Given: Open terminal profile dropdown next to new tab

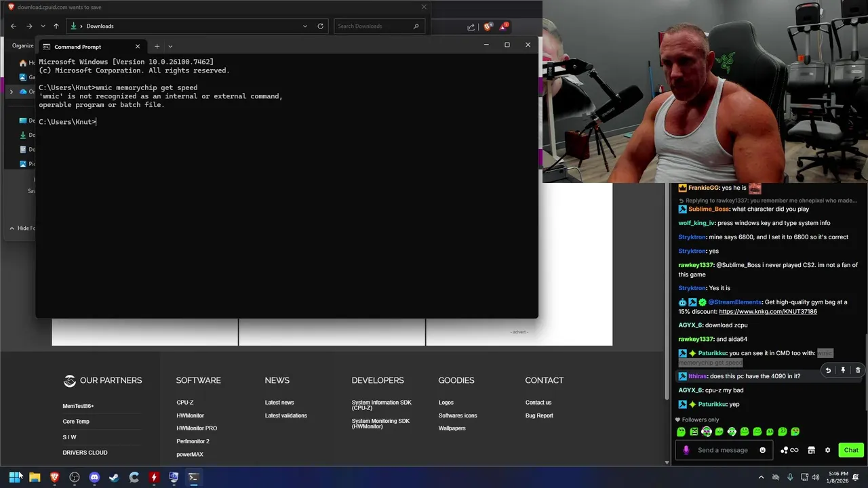Looking at the screenshot, I should tap(170, 46).
